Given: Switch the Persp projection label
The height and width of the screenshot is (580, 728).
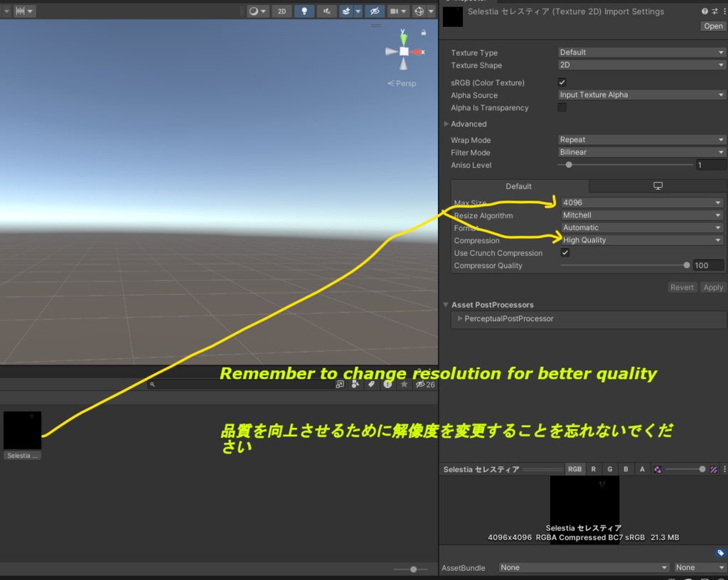Looking at the screenshot, I should [x=402, y=84].
